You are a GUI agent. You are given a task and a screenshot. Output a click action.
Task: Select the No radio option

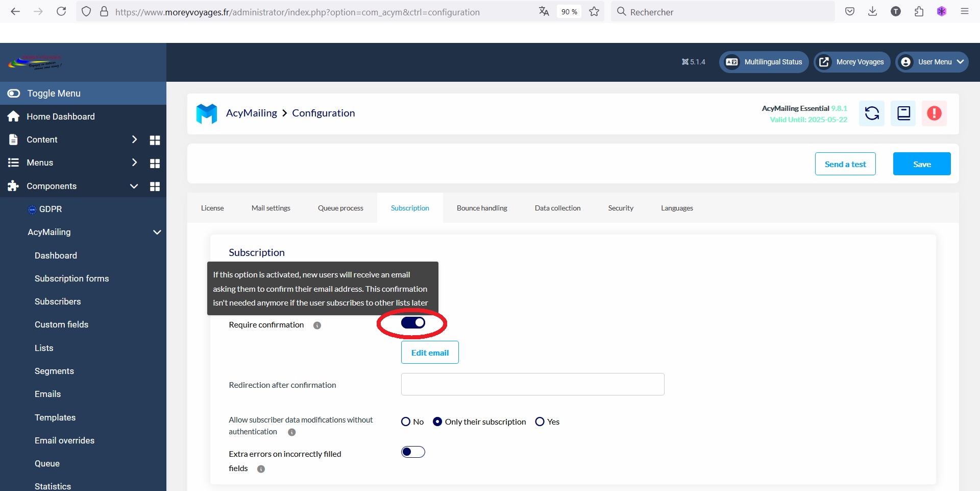coord(406,422)
